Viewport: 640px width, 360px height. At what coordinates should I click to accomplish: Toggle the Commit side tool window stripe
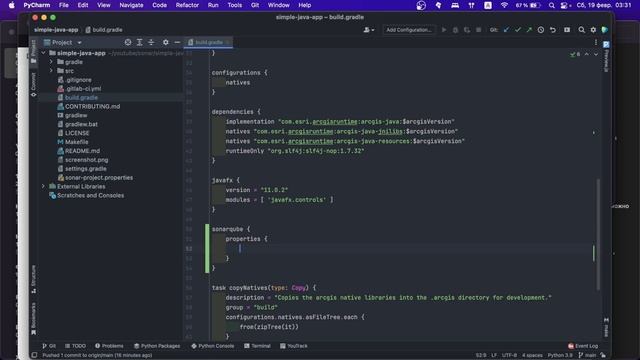33,84
